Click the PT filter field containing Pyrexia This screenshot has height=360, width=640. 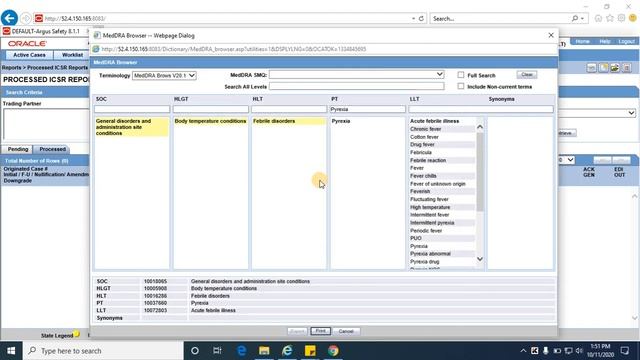coord(367,109)
